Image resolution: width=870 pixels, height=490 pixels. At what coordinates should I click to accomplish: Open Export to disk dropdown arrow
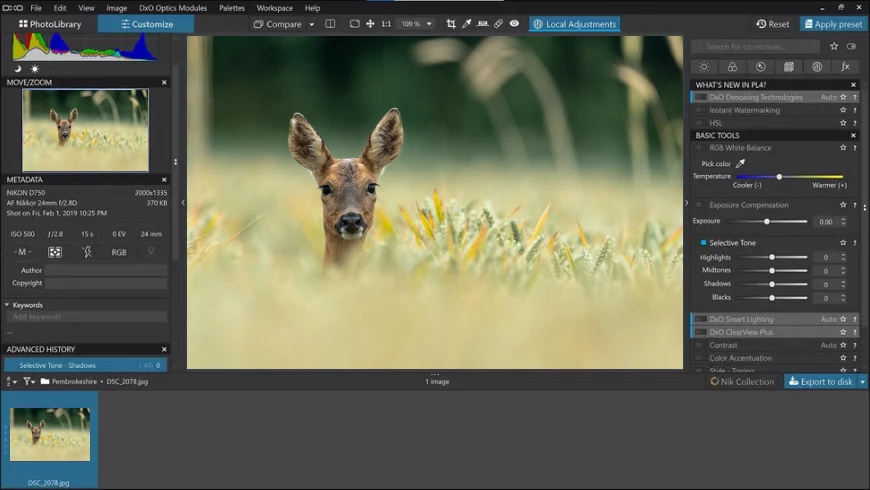pos(862,381)
